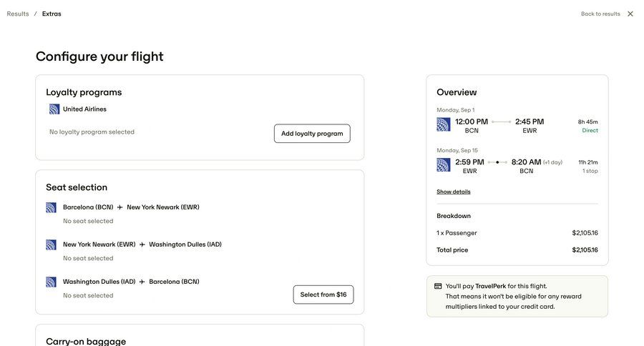Click Back to results link
The height and width of the screenshot is (346, 644).
600,14
